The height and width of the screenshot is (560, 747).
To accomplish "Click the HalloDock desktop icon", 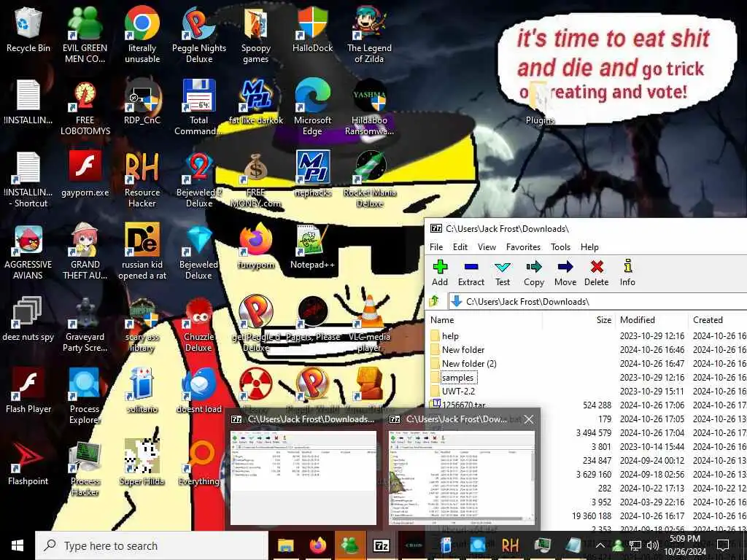I will click(312, 29).
